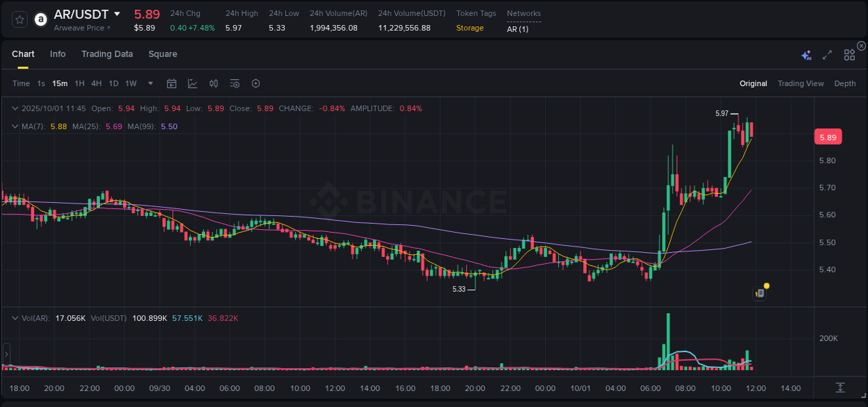Open the indicators list settings icon
The width and height of the screenshot is (868, 407).
tap(234, 83)
